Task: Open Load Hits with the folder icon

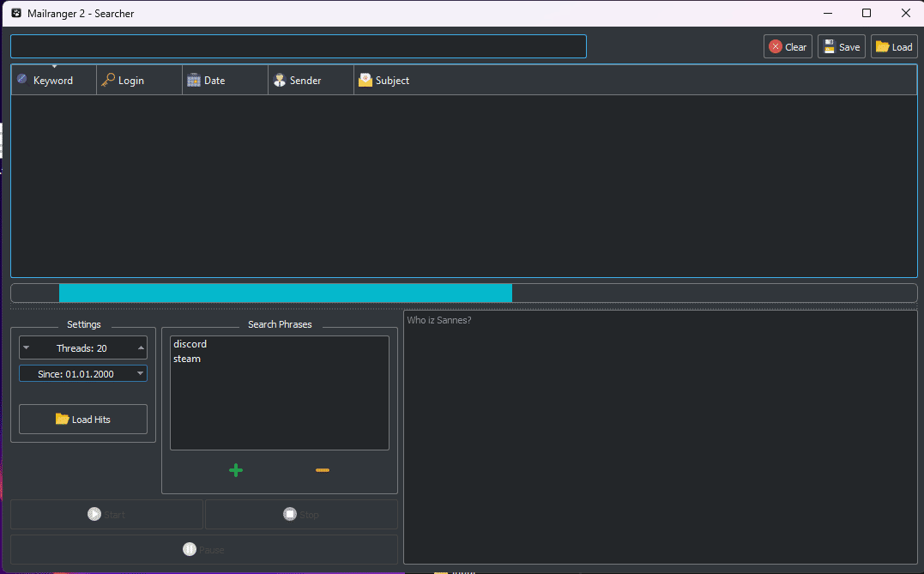Action: [x=83, y=420]
